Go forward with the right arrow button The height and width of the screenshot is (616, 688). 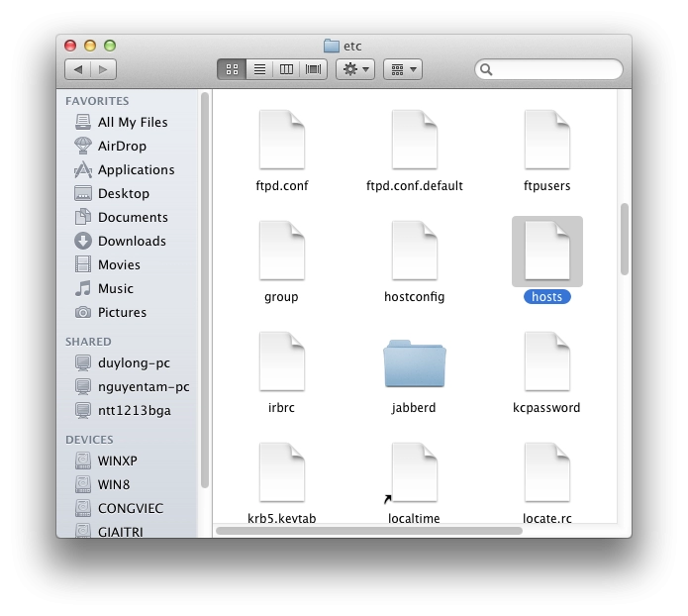103,69
